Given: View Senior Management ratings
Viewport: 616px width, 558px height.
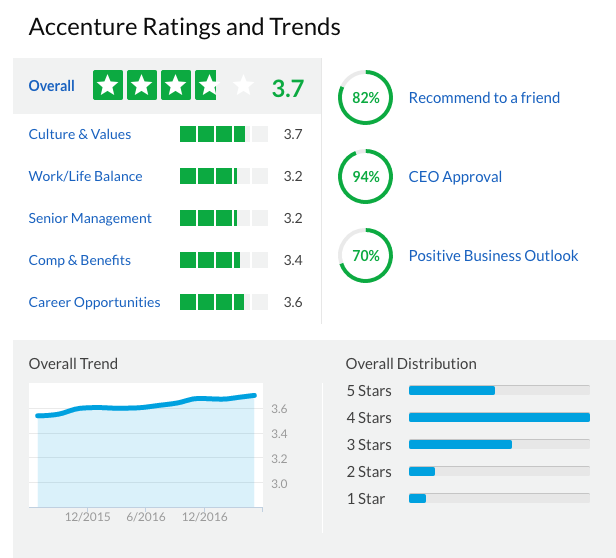Looking at the screenshot, I should (90, 218).
